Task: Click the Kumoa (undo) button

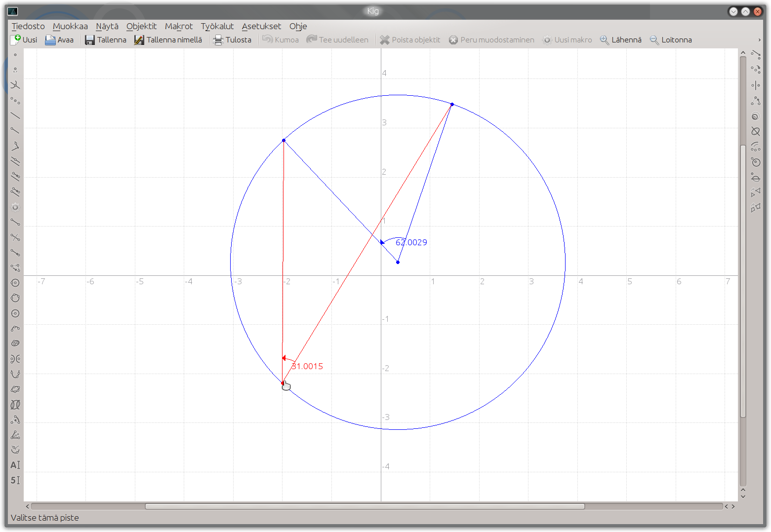Action: point(281,40)
